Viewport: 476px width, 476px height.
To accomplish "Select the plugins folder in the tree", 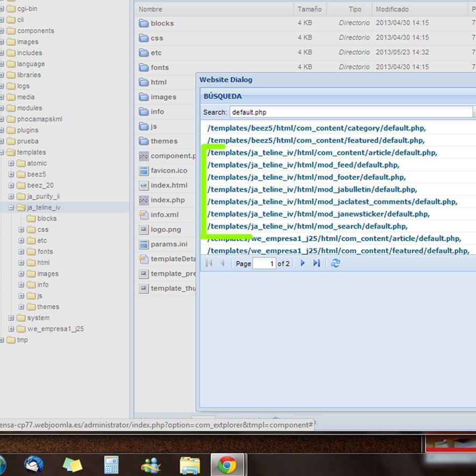I will (x=27, y=130).
